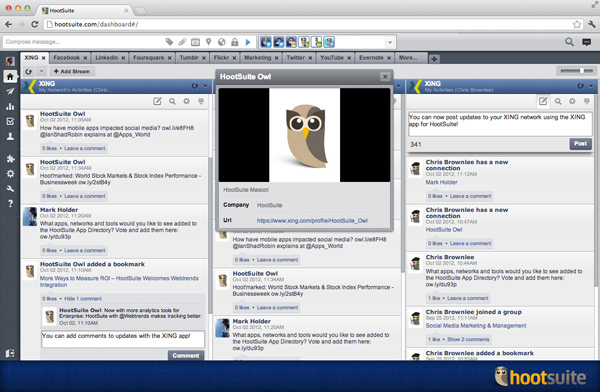
Task: Click the blue send arrow icon
Action: tap(248, 42)
